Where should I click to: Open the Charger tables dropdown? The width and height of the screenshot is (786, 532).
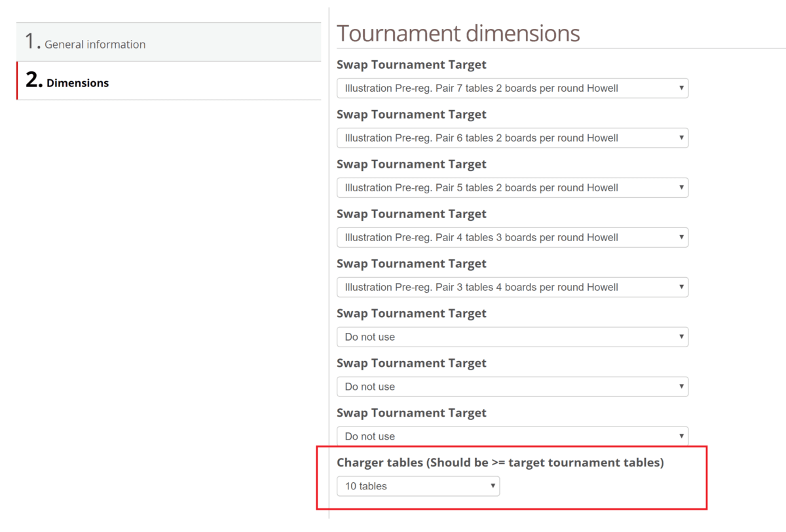[x=418, y=486]
